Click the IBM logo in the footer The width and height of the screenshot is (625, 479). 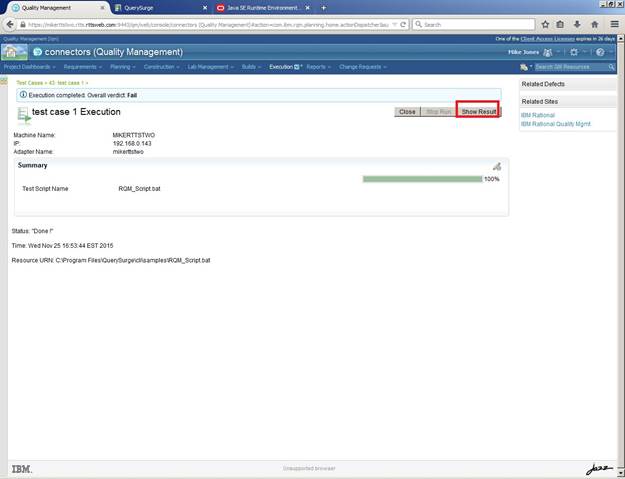point(22,469)
